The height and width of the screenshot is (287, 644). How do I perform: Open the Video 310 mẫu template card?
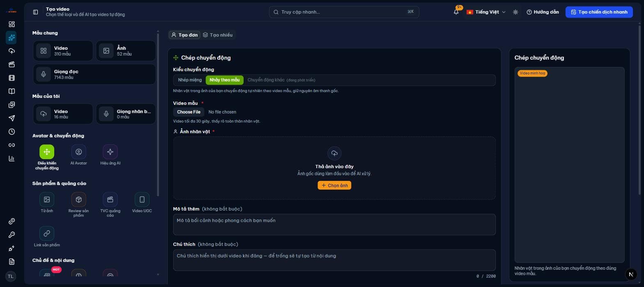pyautogui.click(x=63, y=51)
